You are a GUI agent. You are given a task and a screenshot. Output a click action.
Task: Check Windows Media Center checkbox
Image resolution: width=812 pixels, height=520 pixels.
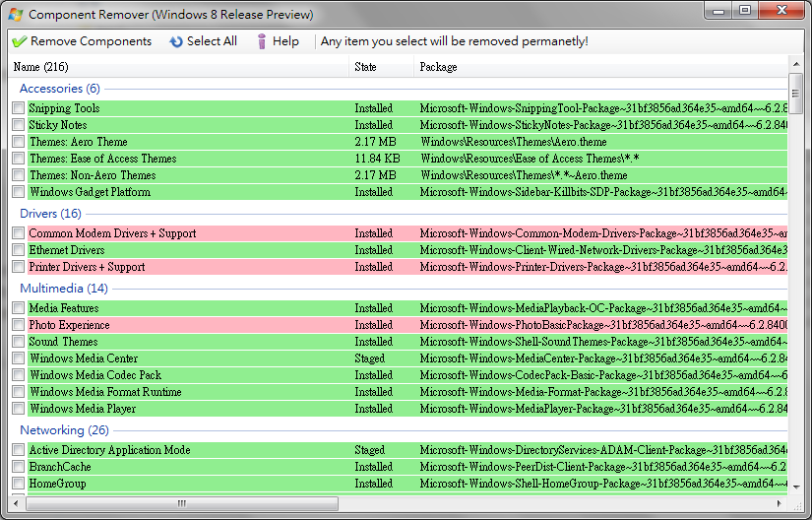[19, 358]
